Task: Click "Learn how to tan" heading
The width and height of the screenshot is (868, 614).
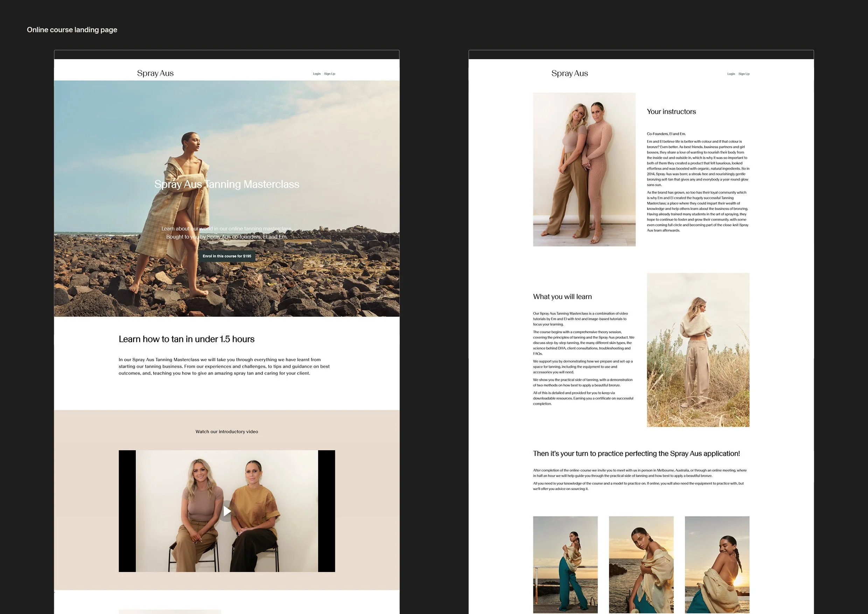Action: pyautogui.click(x=187, y=339)
